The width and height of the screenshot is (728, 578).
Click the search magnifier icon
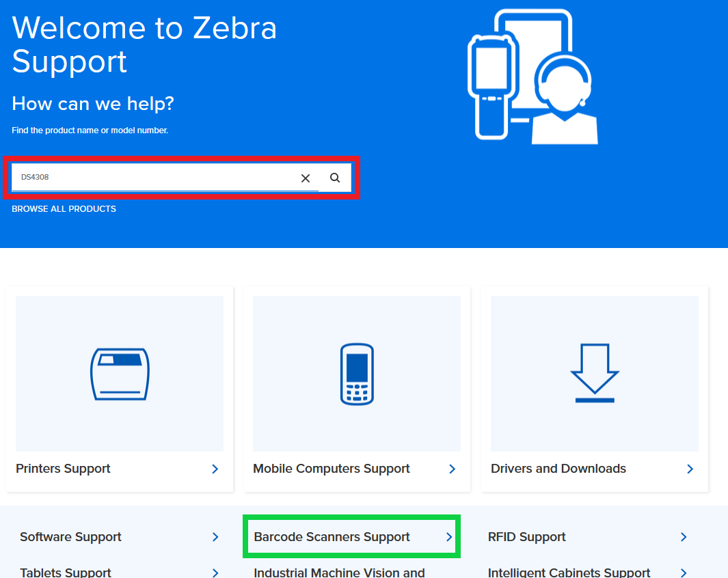pyautogui.click(x=334, y=178)
